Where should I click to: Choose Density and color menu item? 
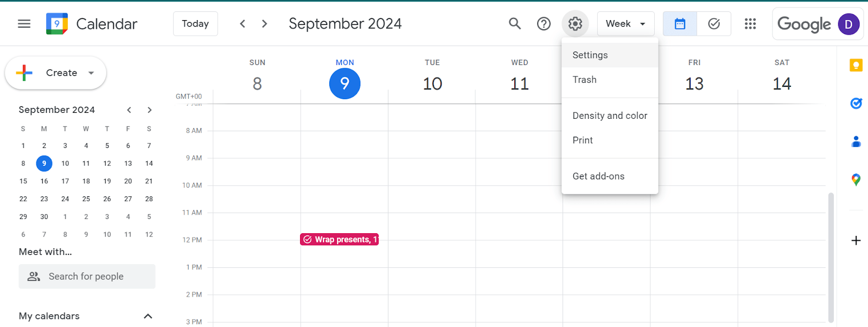[x=610, y=116]
